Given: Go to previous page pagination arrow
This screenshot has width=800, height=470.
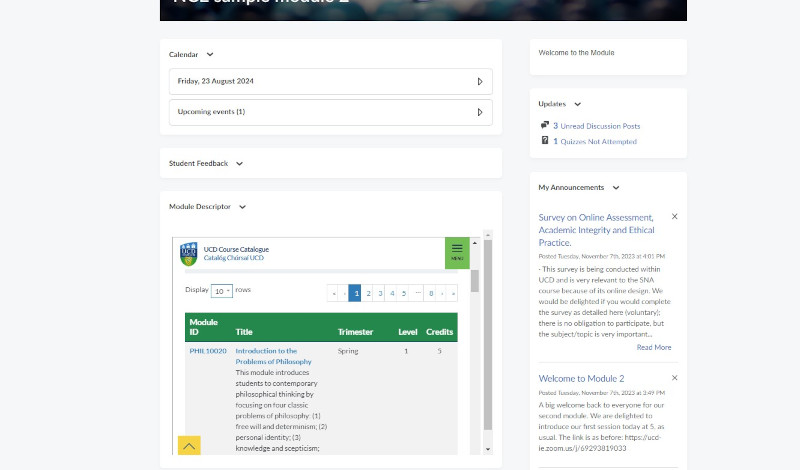Looking at the screenshot, I should pyautogui.click(x=344, y=293).
